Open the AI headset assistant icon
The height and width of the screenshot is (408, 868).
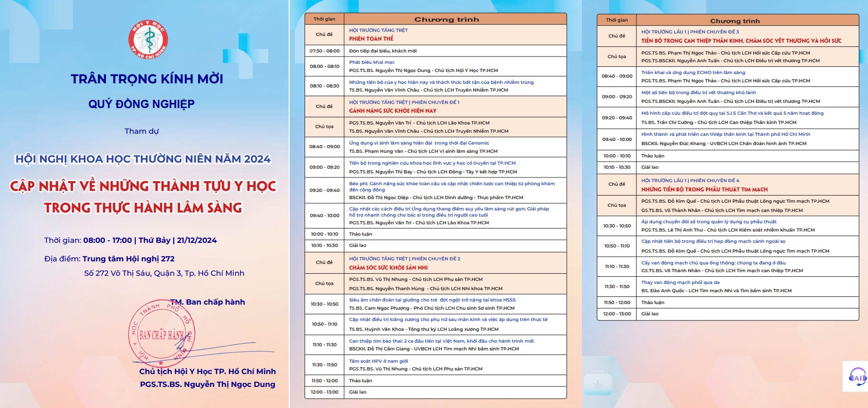857,377
